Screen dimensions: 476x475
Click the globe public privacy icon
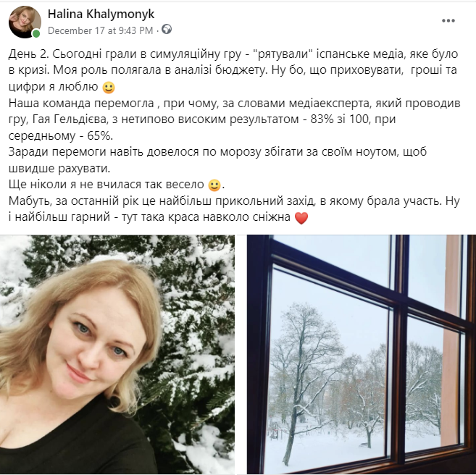(x=167, y=30)
